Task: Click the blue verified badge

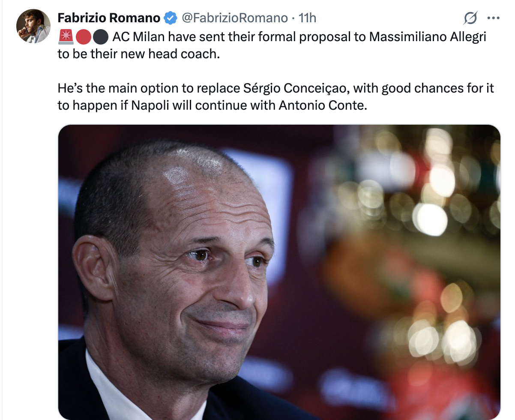Action: 171,18
